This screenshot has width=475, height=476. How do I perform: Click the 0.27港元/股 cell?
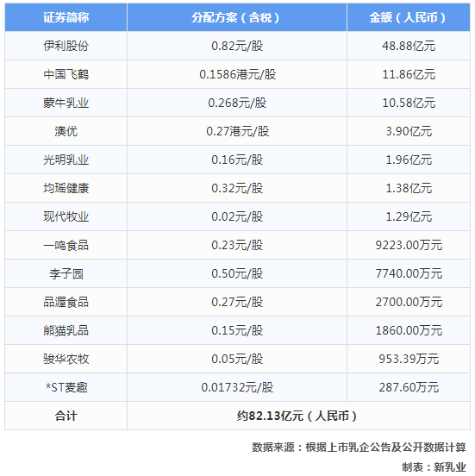[x=237, y=131]
